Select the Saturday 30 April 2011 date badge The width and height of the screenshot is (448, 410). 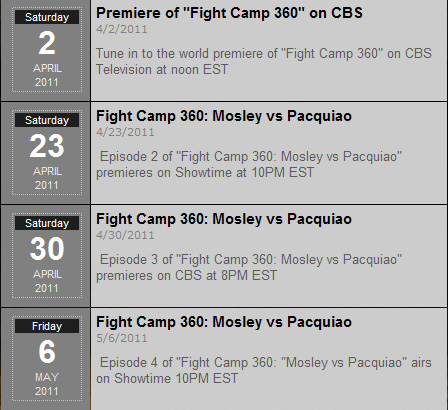point(47,256)
